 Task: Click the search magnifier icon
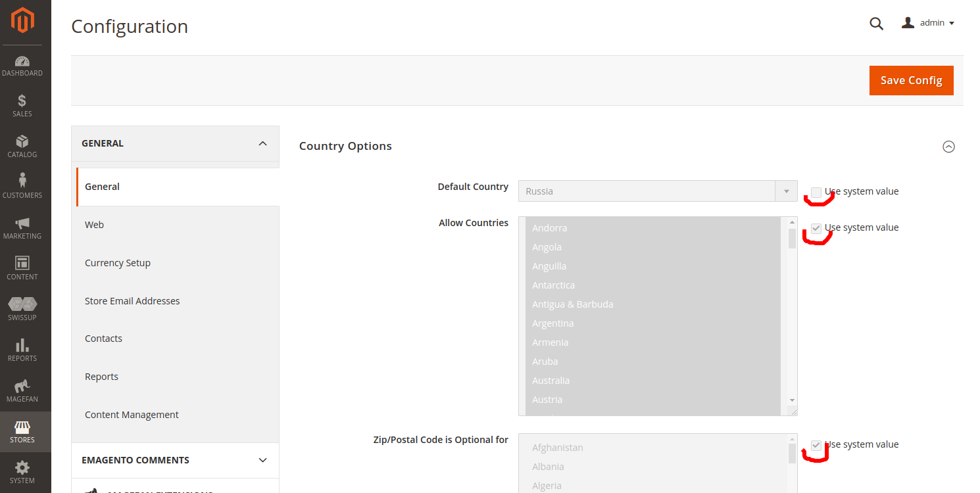tap(876, 24)
